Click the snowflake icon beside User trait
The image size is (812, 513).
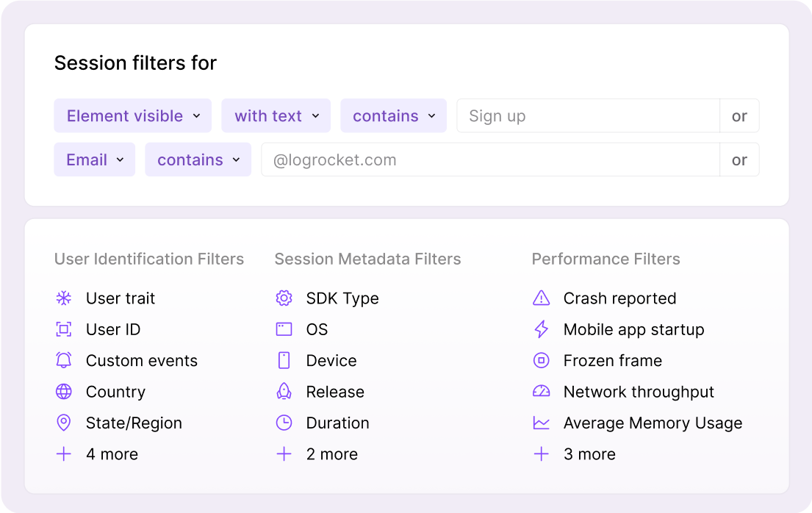64,298
